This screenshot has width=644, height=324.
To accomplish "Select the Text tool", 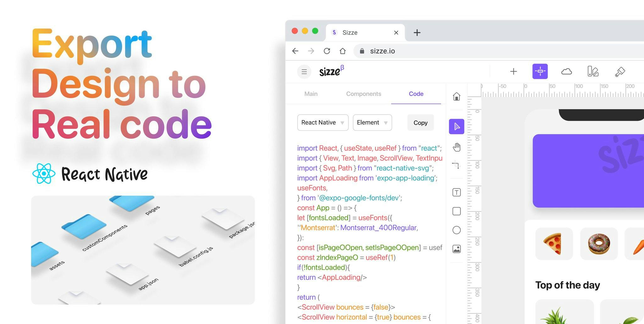I will click(457, 192).
